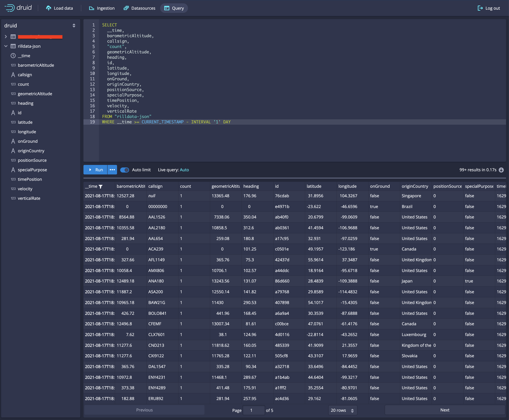Open the Run options ellipsis menu
The width and height of the screenshot is (509, 420).
pos(112,170)
